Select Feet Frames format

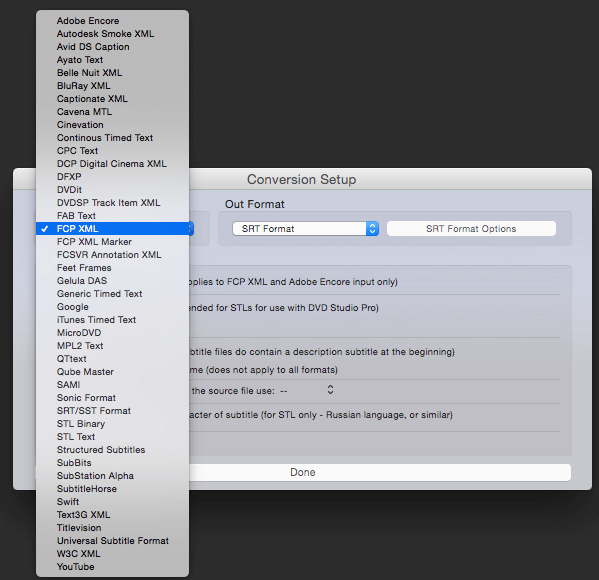112,267
